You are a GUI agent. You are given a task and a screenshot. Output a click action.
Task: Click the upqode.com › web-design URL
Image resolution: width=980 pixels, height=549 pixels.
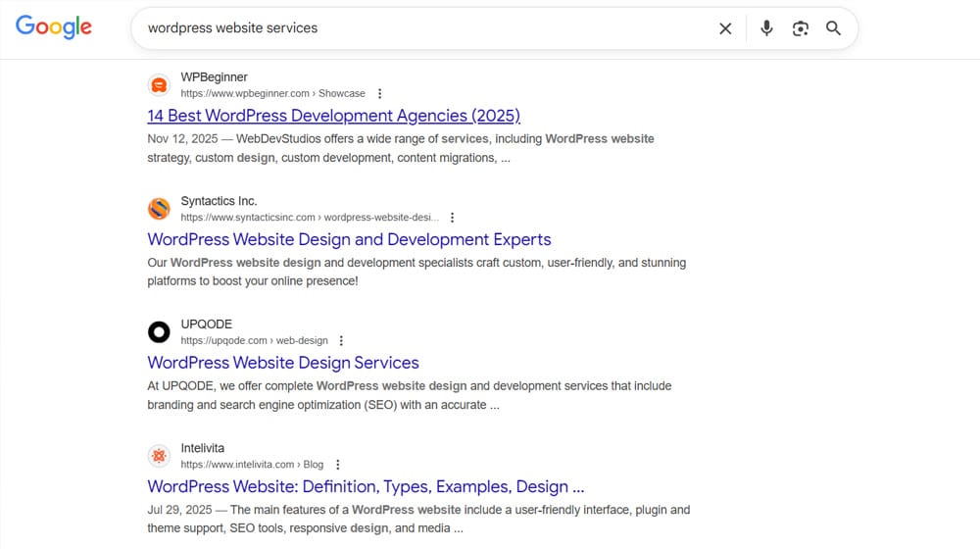[x=255, y=340]
